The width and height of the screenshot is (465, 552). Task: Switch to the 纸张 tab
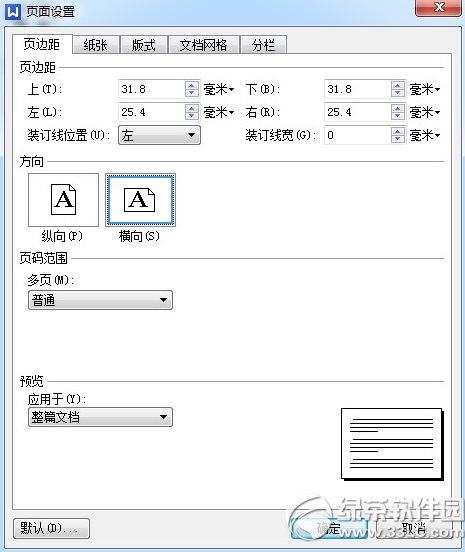click(x=95, y=45)
